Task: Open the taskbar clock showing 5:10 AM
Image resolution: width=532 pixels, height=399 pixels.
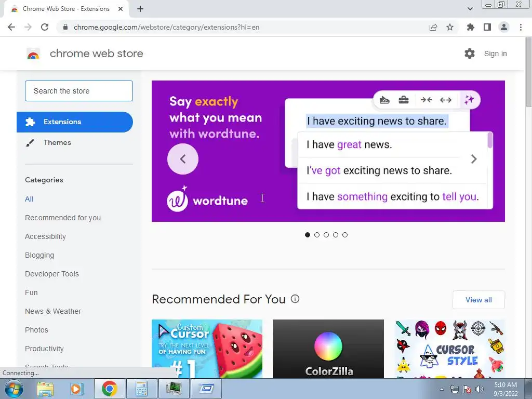Action: point(506,389)
